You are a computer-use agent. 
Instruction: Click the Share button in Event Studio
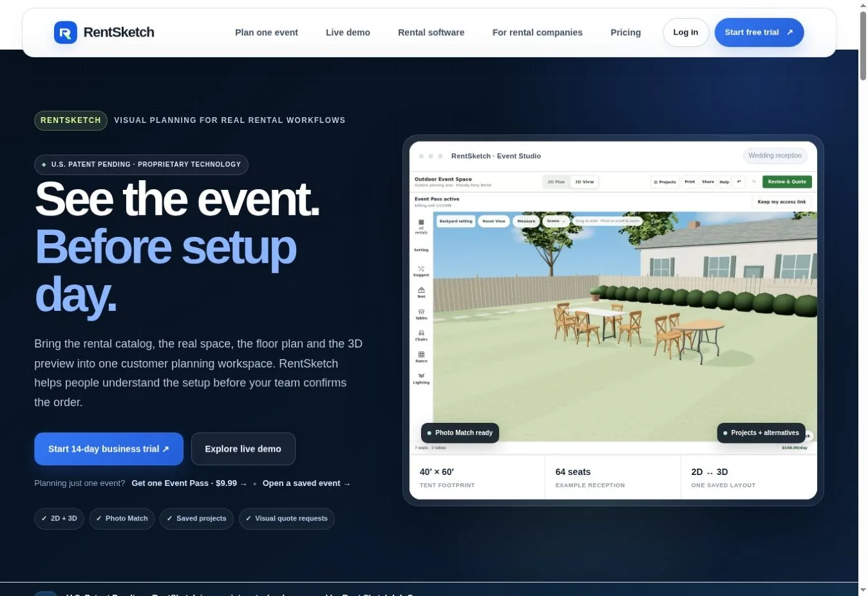click(x=708, y=182)
